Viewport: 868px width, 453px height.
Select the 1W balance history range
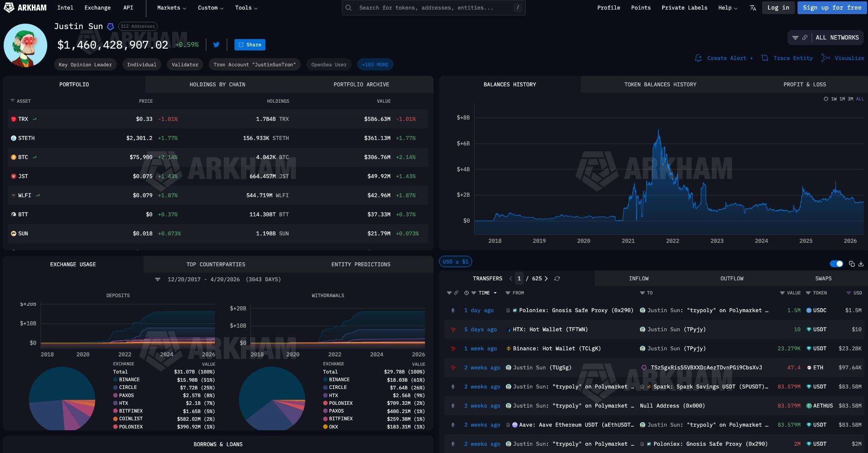834,99
